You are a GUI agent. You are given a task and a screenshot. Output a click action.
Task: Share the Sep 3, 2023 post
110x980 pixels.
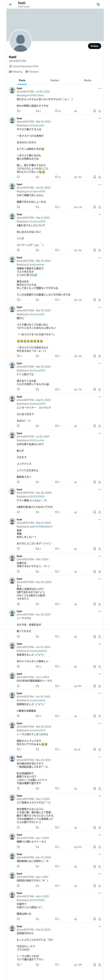tap(99, 250)
